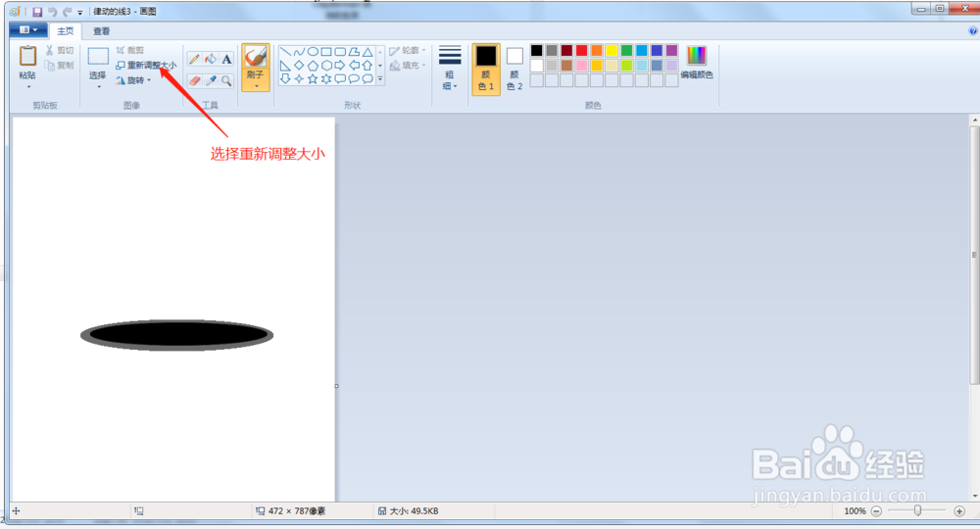Choose the Triangle shape

(367, 52)
